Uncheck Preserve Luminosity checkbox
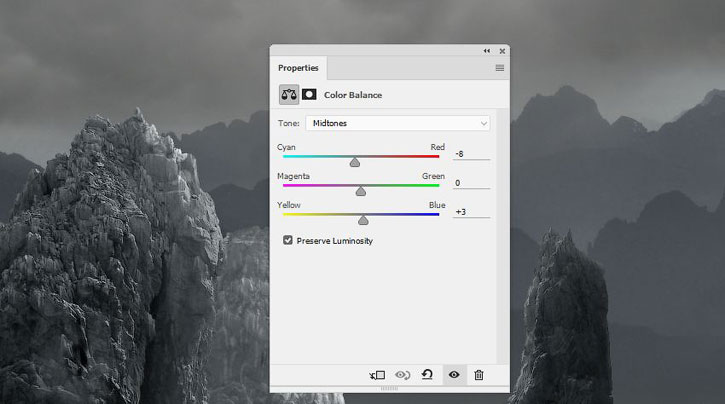 (288, 240)
